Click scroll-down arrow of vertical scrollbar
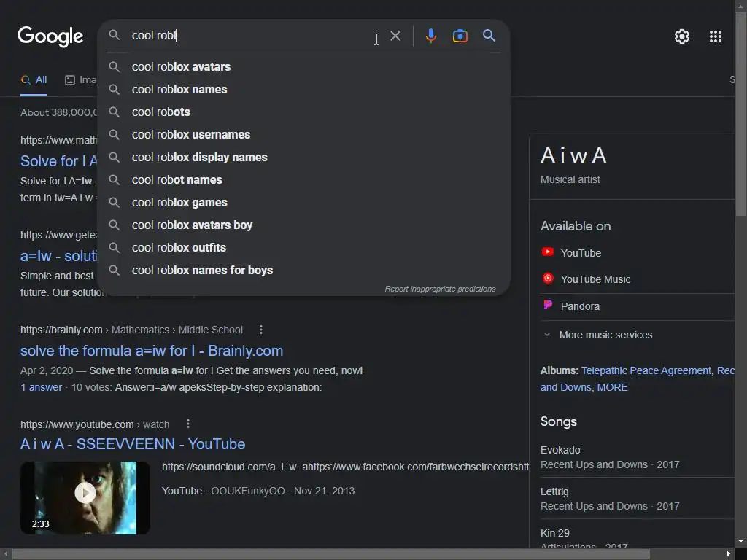 tap(740, 542)
